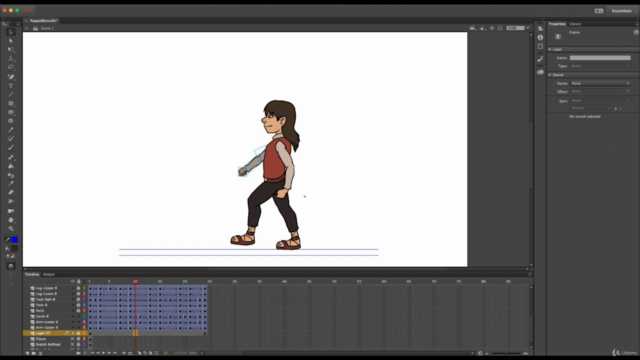The width and height of the screenshot is (640, 360).
Task: Unlock the Foot-Ball-B layer
Action: [x=78, y=299]
